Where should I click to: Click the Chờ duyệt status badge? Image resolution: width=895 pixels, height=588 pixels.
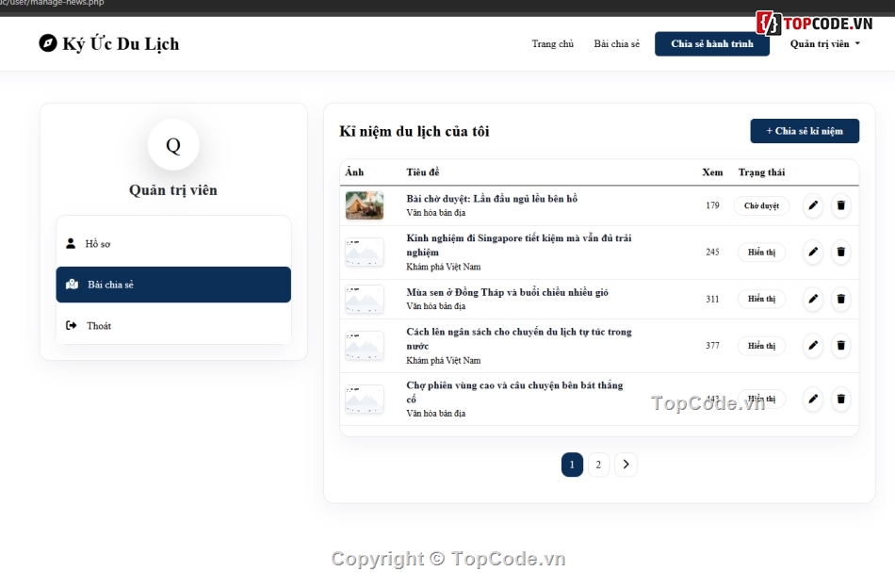pyautogui.click(x=761, y=205)
